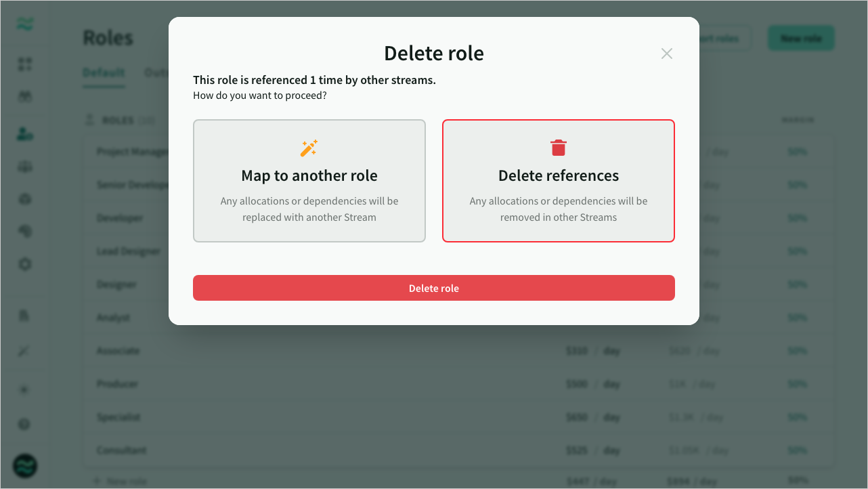Viewport: 868px width, 489px height.
Task: Open the partially hidden tab next to Default
Action: pos(154,71)
